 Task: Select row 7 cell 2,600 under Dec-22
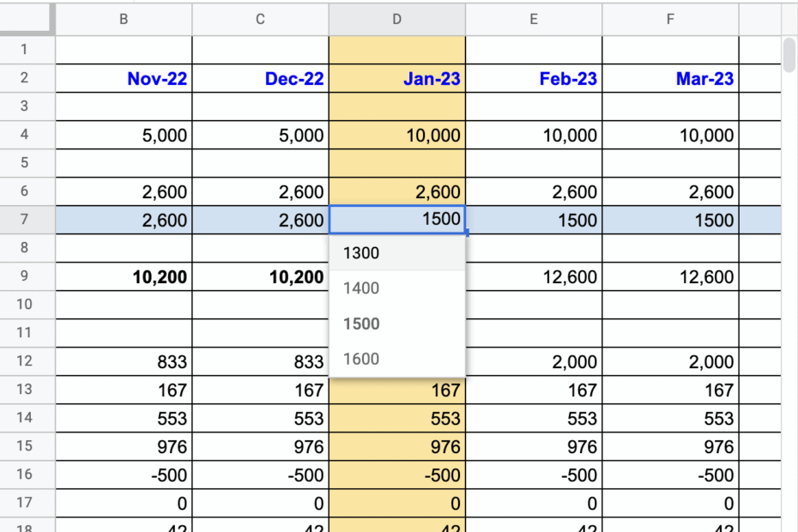(x=260, y=220)
